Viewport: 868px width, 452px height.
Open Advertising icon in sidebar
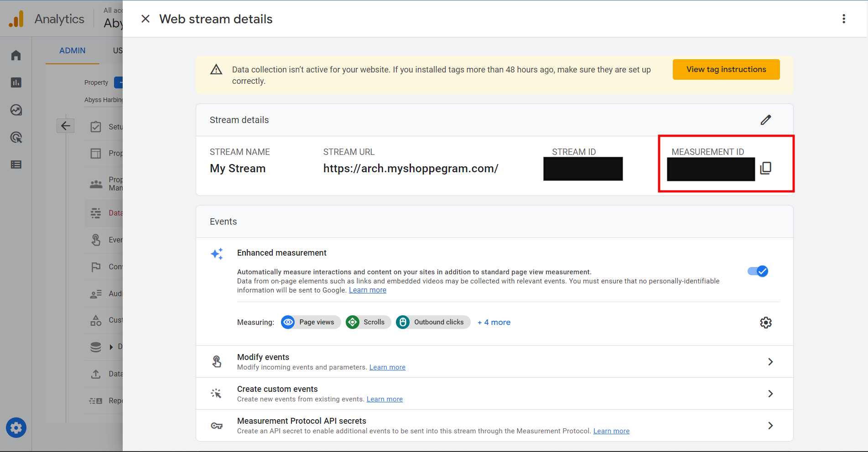point(16,137)
